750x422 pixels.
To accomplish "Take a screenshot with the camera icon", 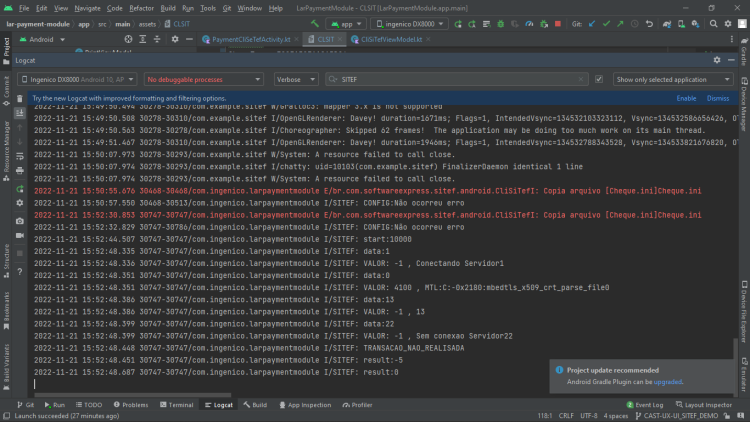I will (x=20, y=221).
